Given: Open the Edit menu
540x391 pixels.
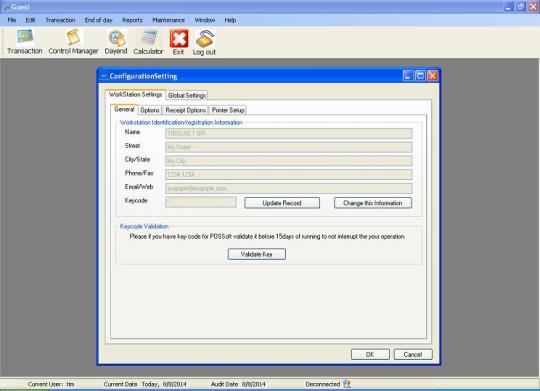Looking at the screenshot, I should click(x=30, y=20).
